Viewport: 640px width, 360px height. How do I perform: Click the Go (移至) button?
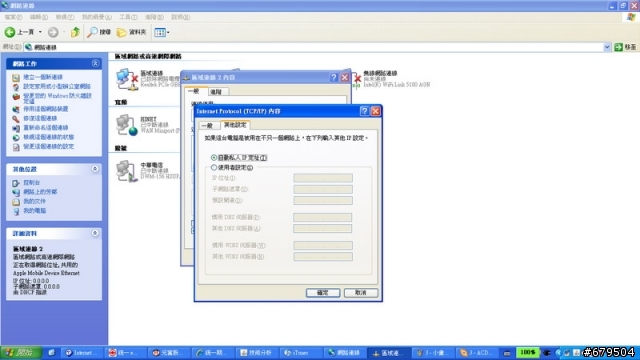pos(626,47)
